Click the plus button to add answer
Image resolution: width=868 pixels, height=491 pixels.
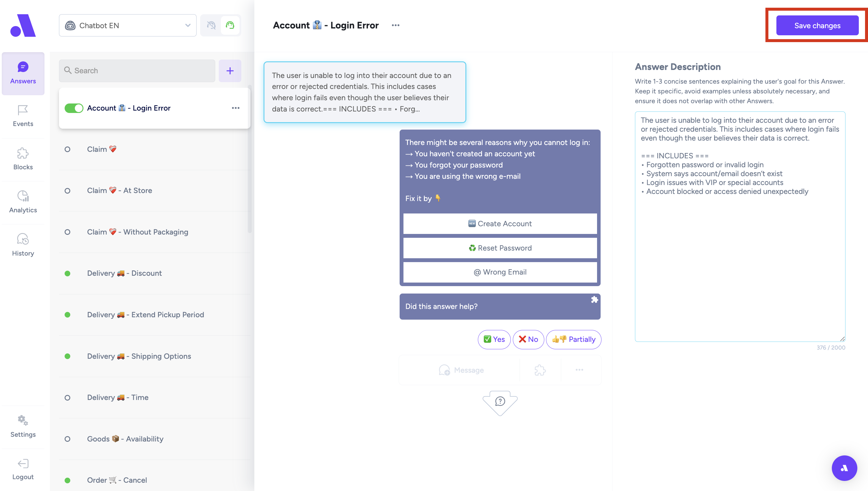(230, 71)
